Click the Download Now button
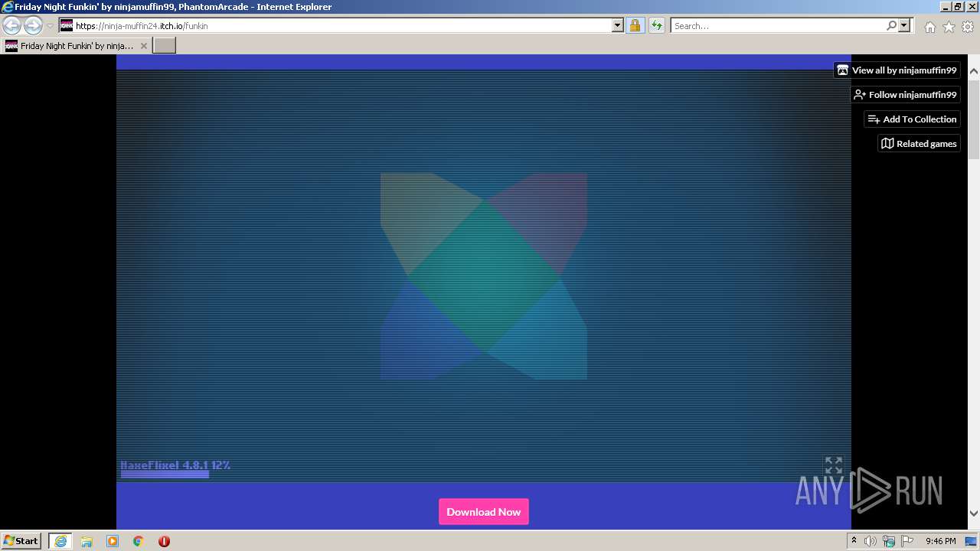Screen dimensions: 980x551 [484, 512]
